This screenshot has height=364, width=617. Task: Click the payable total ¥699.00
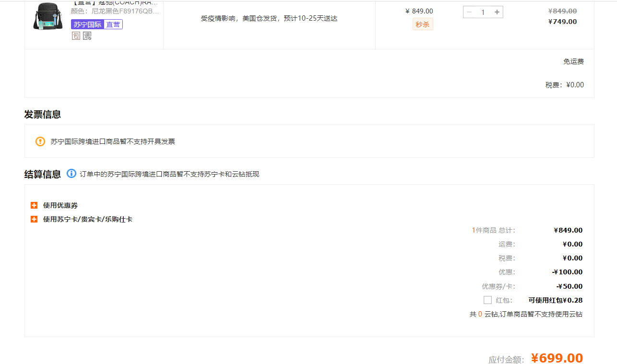pos(557,358)
